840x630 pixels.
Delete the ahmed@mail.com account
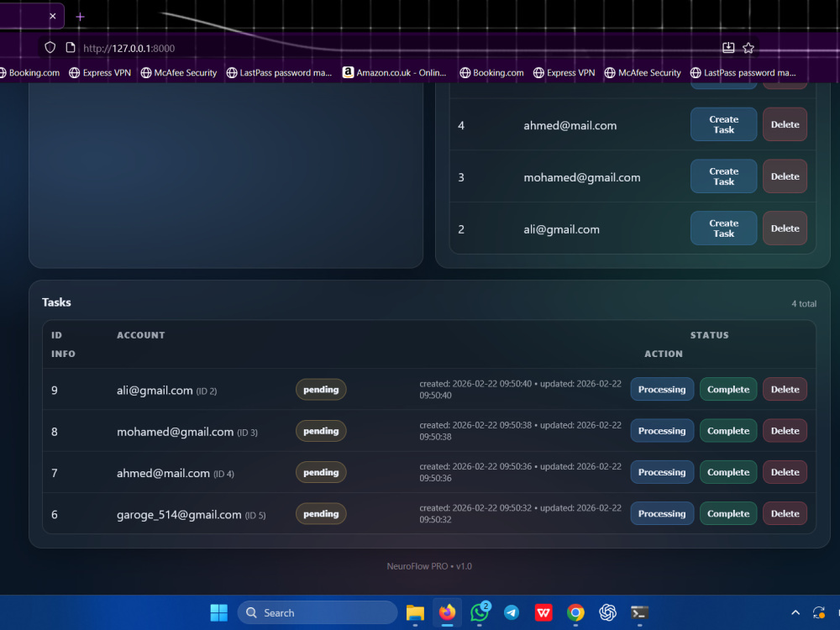(x=785, y=124)
